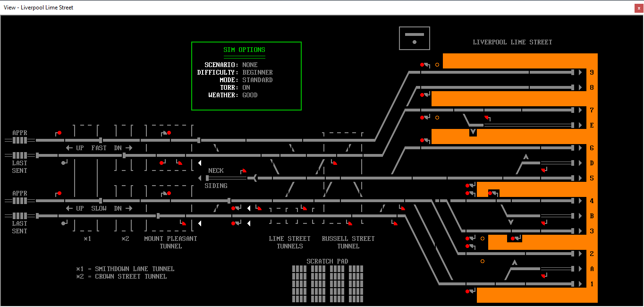Select the red signal above Up Fast APPR berth
This screenshot has height=307, width=644.
coord(59,133)
